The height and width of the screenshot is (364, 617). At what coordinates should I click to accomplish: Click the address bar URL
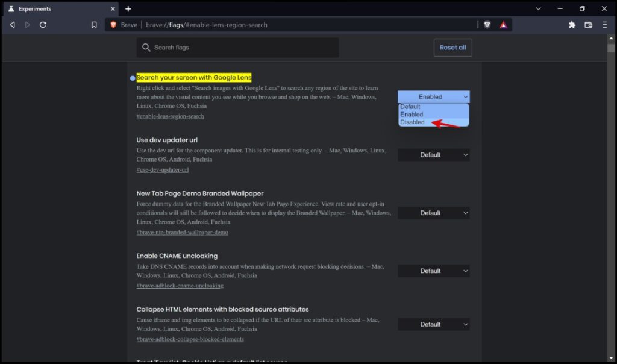(x=207, y=25)
